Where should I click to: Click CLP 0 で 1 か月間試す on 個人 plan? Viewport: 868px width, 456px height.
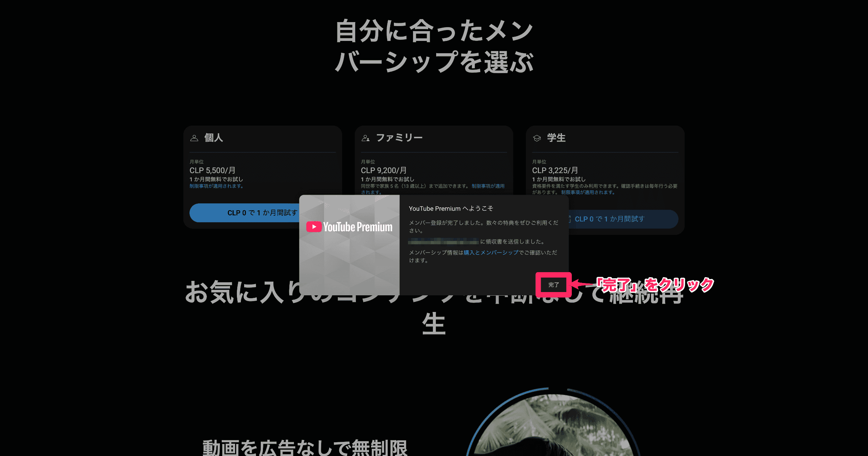click(244, 213)
